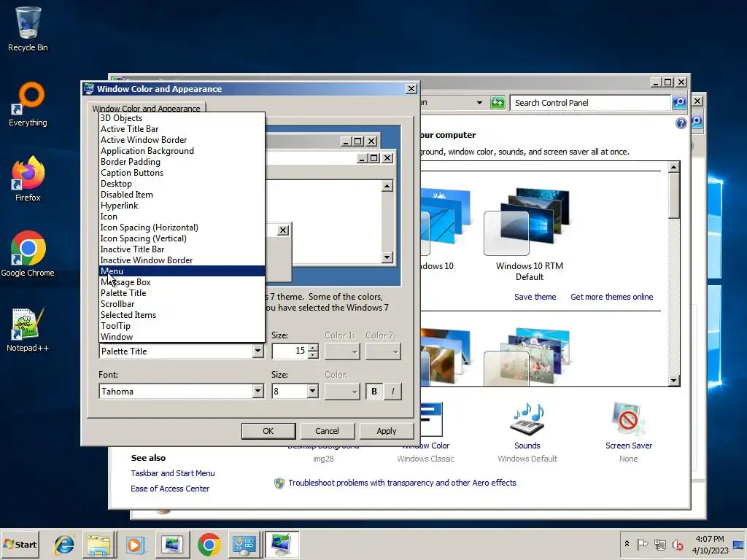The width and height of the screenshot is (747, 560).
Task: Open the Color 1 swatch dropdown
Action: point(341,351)
